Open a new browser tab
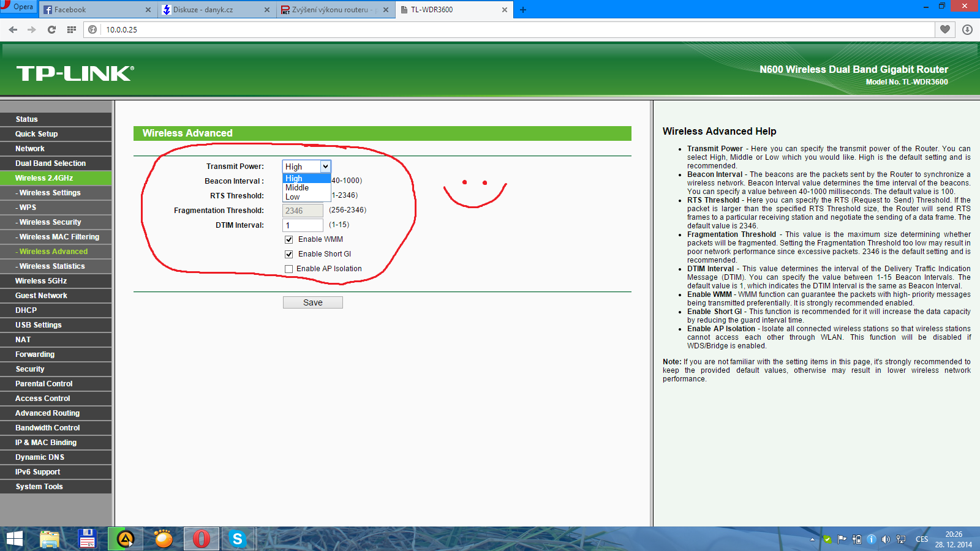 [x=523, y=10]
